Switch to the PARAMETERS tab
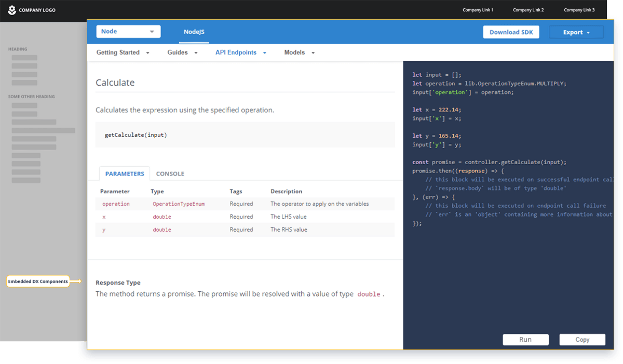This screenshot has height=364, width=623. click(x=125, y=174)
